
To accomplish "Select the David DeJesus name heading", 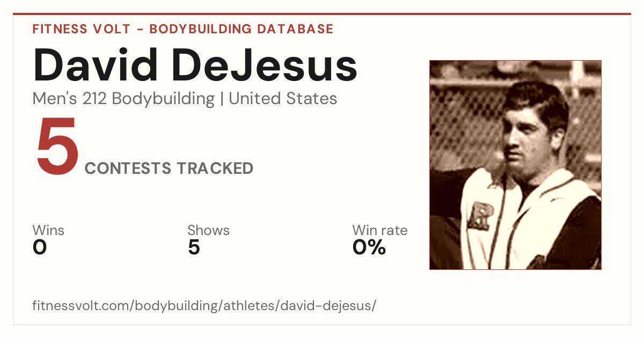I will click(195, 65).
